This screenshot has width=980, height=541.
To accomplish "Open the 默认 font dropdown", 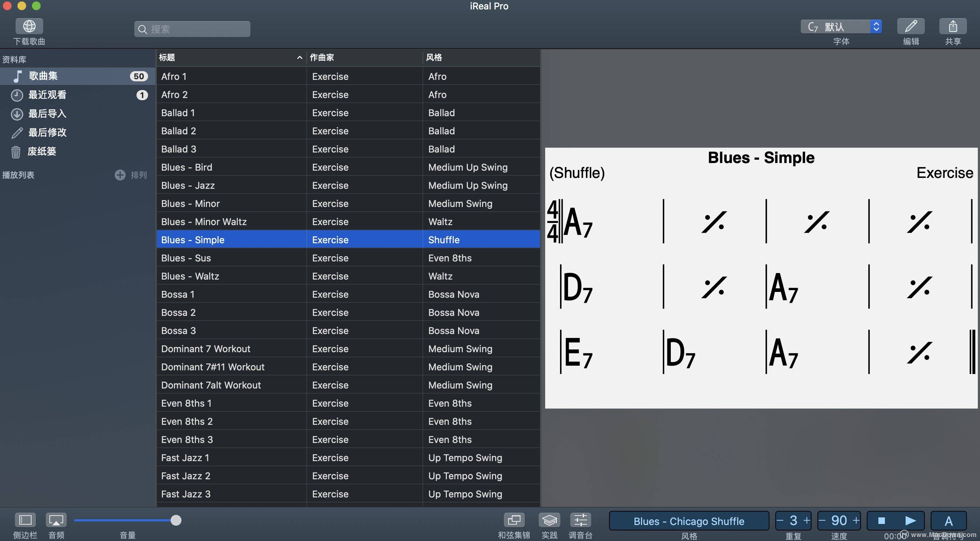I will pyautogui.click(x=841, y=27).
